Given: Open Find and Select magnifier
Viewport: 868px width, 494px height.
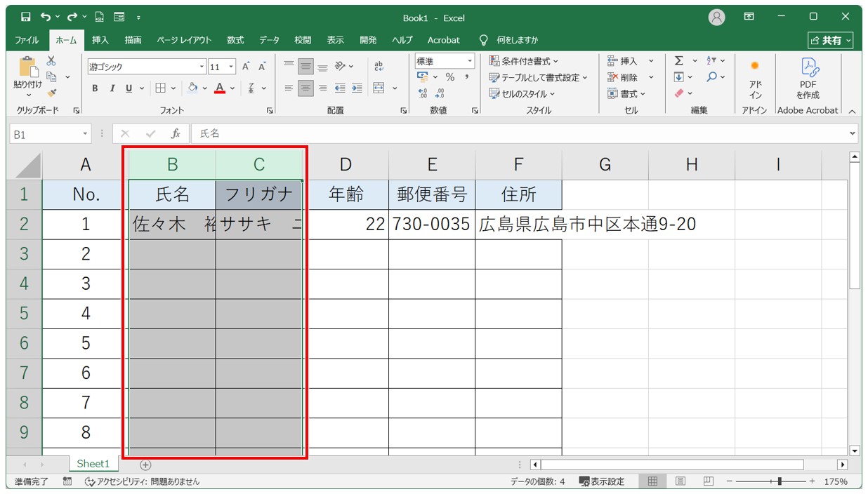Looking at the screenshot, I should 711,77.
